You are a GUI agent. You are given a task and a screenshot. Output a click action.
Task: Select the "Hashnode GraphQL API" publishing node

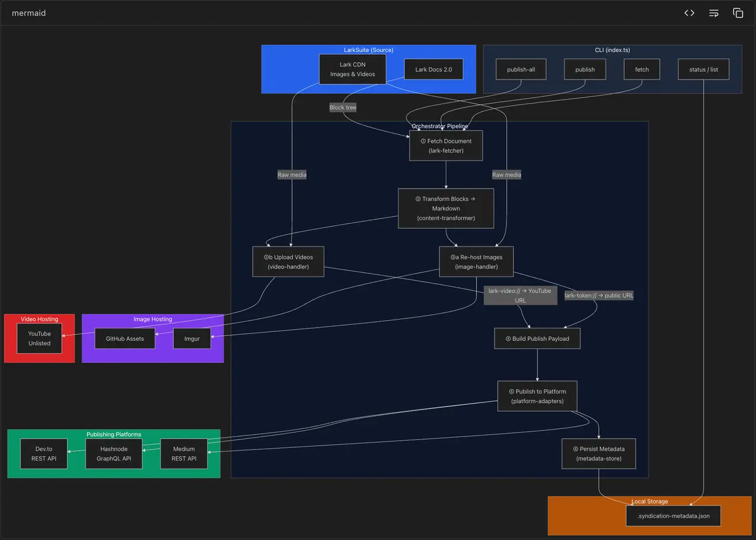[113, 453]
